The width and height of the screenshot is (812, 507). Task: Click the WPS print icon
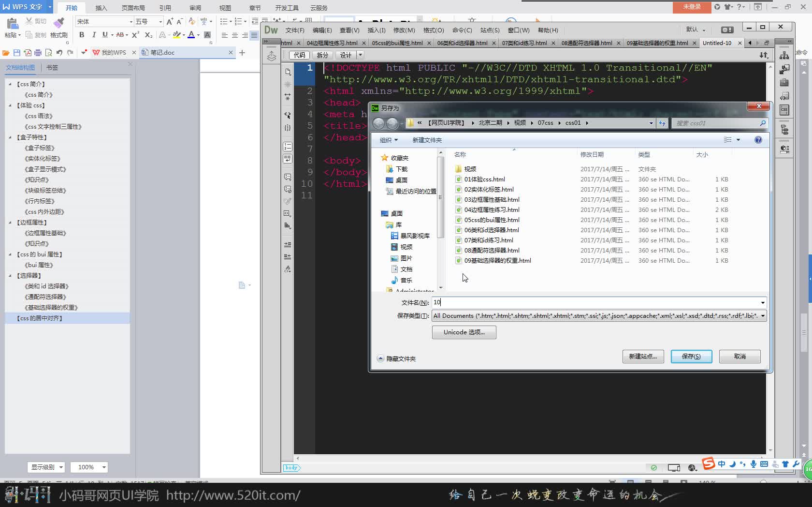pos(38,52)
